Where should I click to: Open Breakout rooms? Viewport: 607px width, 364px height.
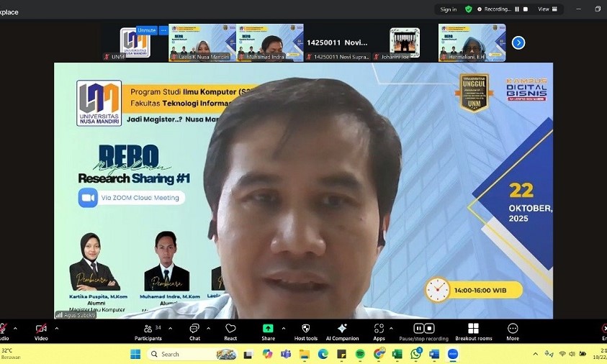point(473,331)
